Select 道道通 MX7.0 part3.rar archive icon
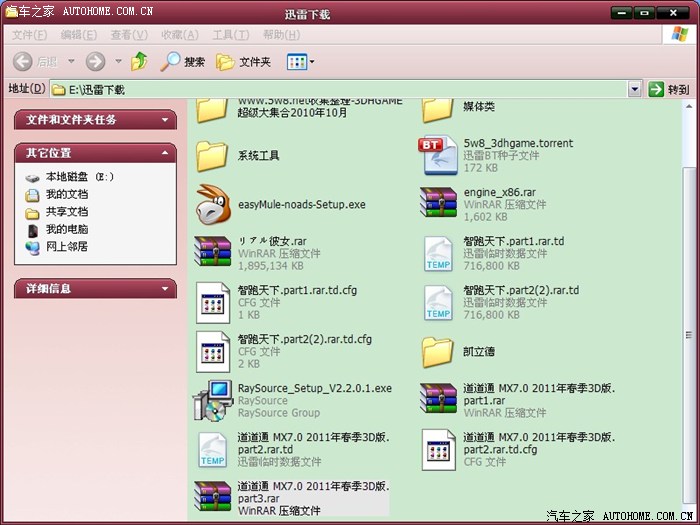 coord(212,496)
